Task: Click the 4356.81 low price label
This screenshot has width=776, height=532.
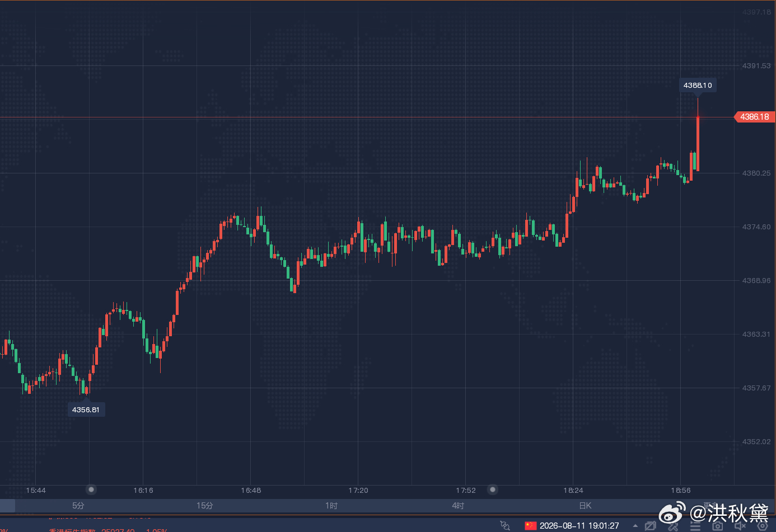Action: [x=86, y=409]
